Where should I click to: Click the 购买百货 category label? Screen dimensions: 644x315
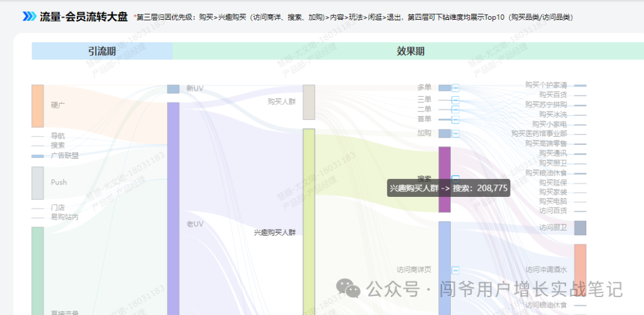(553, 95)
